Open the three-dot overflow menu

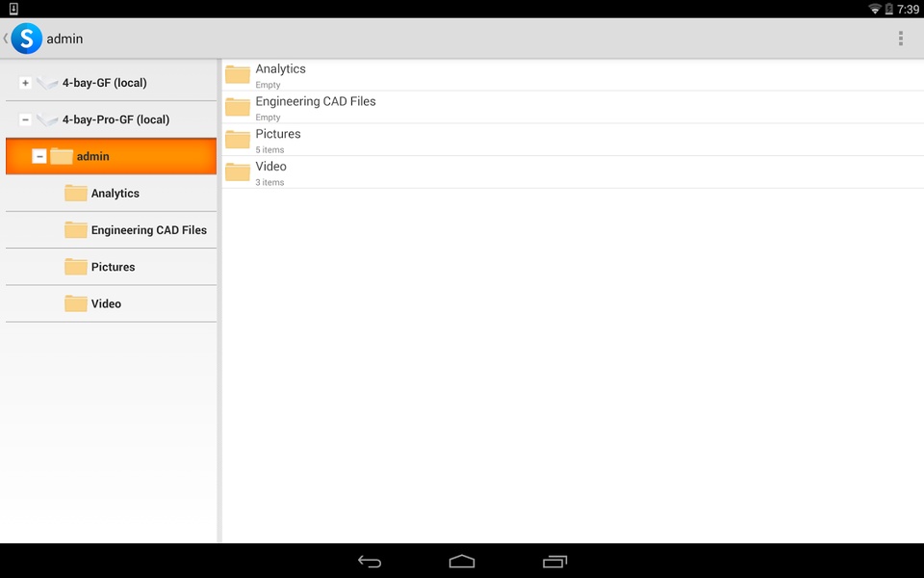tap(901, 39)
